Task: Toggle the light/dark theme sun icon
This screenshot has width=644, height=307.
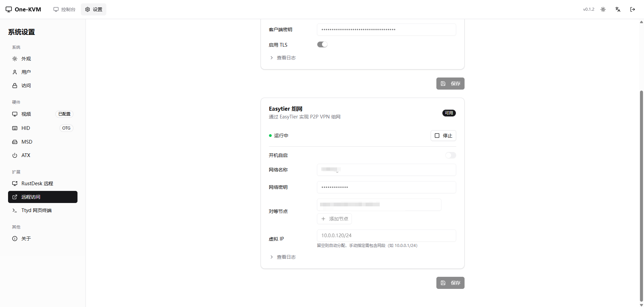Action: pyautogui.click(x=603, y=9)
